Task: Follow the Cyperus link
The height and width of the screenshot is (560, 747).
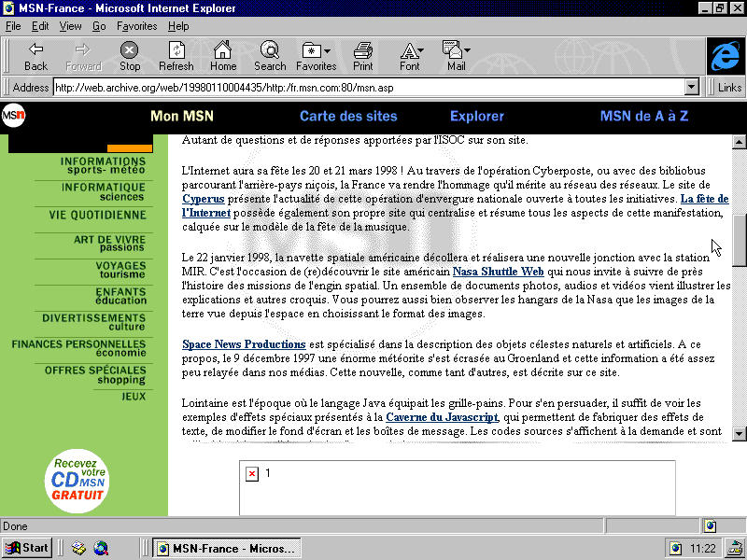Action: point(203,199)
